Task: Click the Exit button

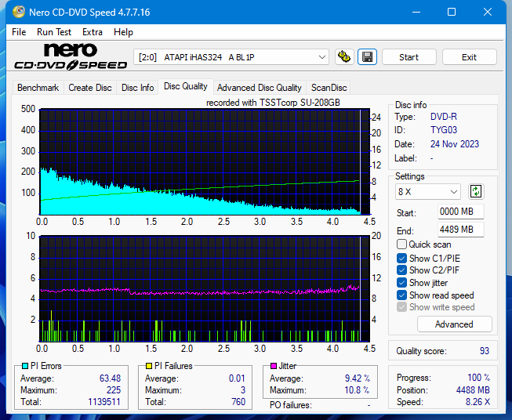Action: tap(469, 57)
